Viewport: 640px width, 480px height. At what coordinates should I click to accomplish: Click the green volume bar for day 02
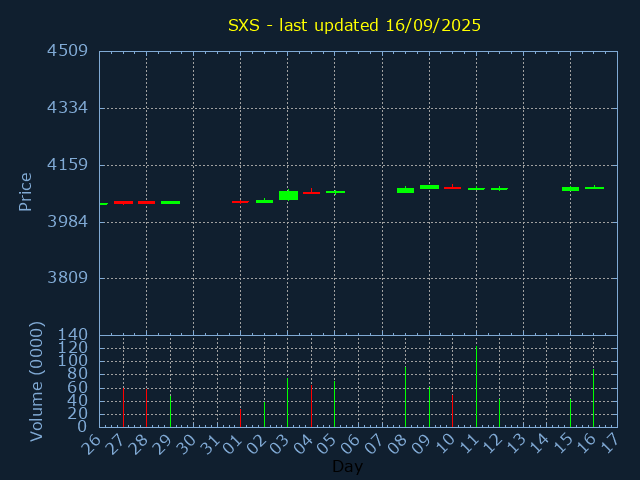[264, 414]
